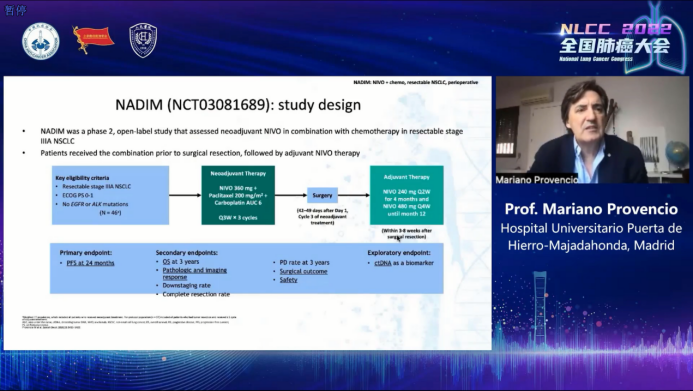Image resolution: width=693 pixels, height=391 pixels.
Task: Click the Mariano Provencio webcam name label
Action: [537, 180]
